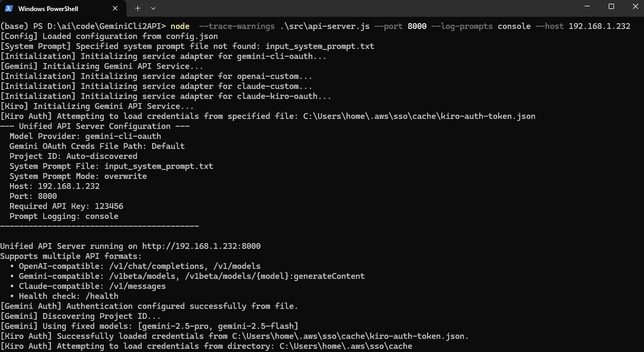This screenshot has width=644, height=352.
Task: Expand the new tab profile dropdown chevron
Action: tap(153, 8)
